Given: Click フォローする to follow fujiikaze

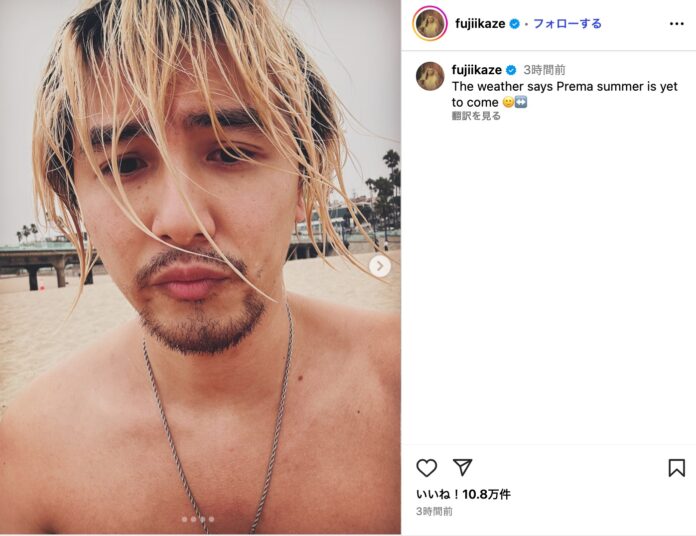Looking at the screenshot, I should point(567,24).
